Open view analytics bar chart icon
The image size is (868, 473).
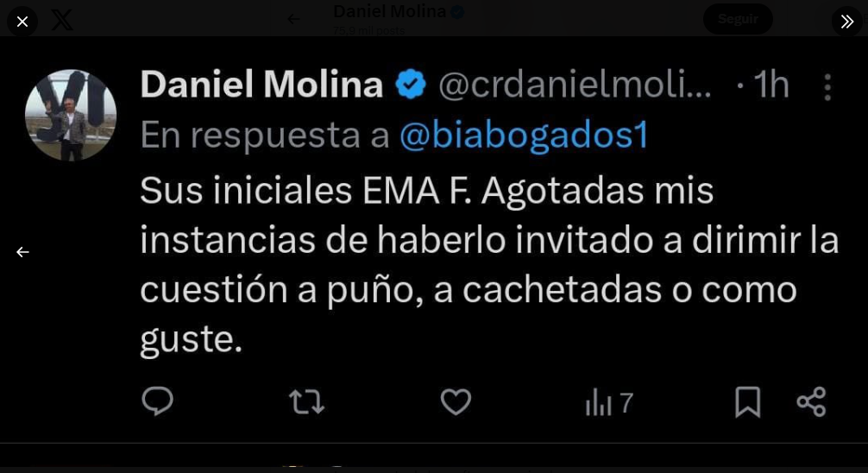[599, 402]
